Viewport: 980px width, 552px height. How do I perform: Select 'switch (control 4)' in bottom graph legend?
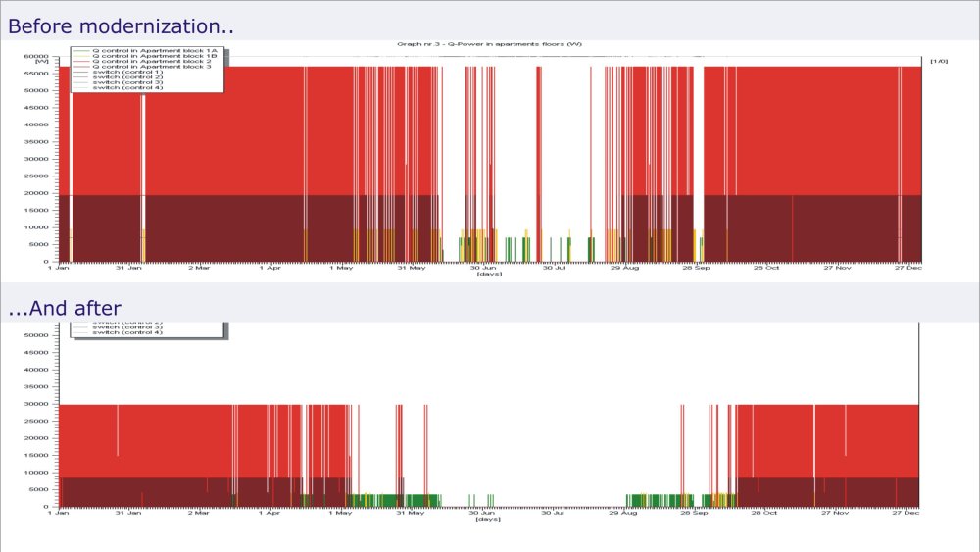[127, 332]
